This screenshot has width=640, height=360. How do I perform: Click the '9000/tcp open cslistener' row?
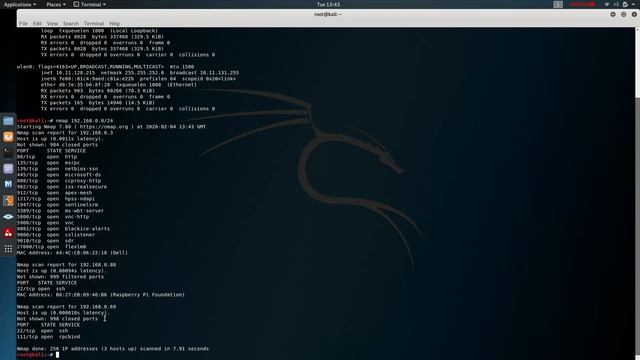click(x=56, y=235)
